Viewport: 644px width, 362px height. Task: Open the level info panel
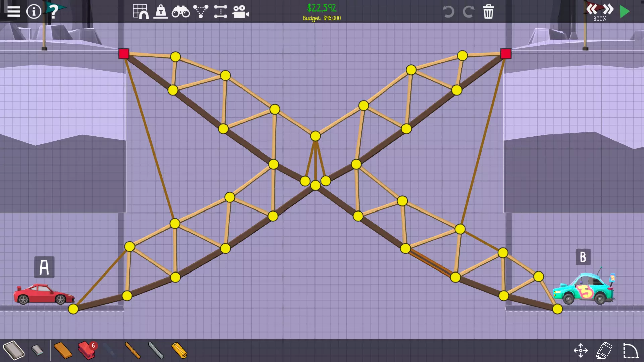tap(34, 12)
